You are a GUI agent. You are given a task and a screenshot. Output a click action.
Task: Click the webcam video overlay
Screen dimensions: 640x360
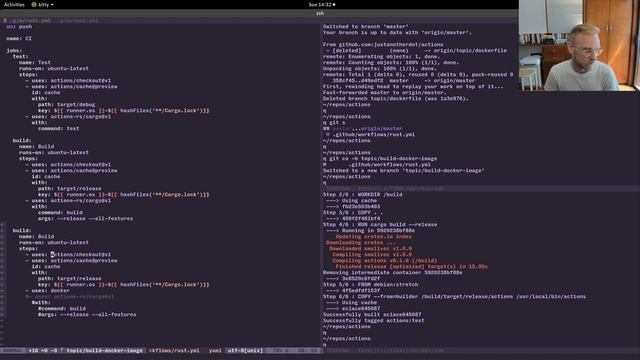(x=579, y=45)
